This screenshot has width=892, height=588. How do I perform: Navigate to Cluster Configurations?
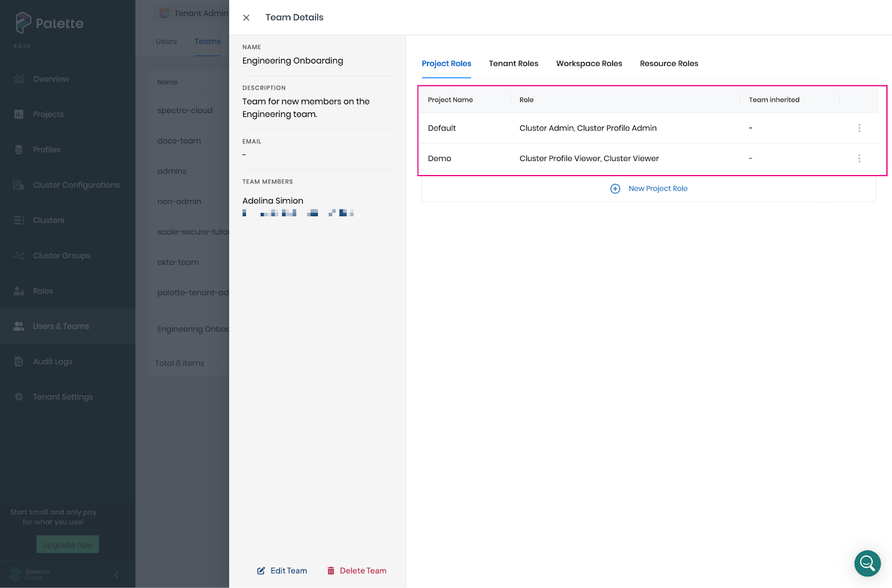(76, 184)
